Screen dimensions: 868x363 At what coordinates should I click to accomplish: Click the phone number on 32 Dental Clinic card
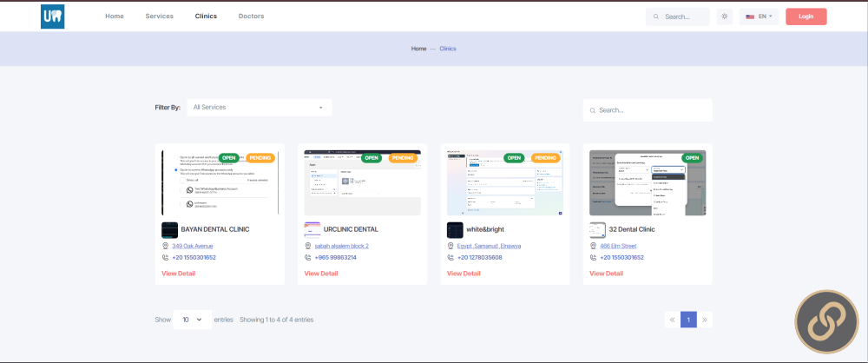(x=621, y=258)
